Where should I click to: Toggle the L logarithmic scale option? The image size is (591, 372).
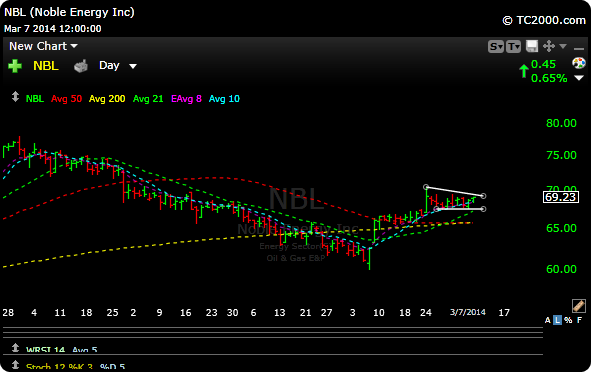(557, 320)
